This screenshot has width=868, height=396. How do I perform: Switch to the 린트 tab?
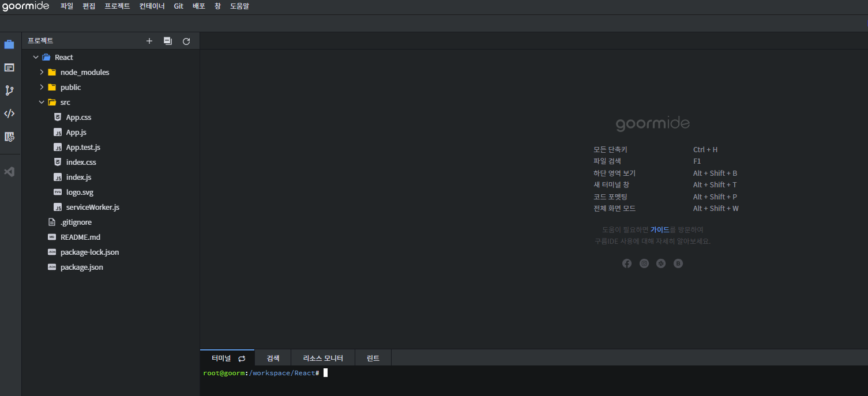pos(373,358)
